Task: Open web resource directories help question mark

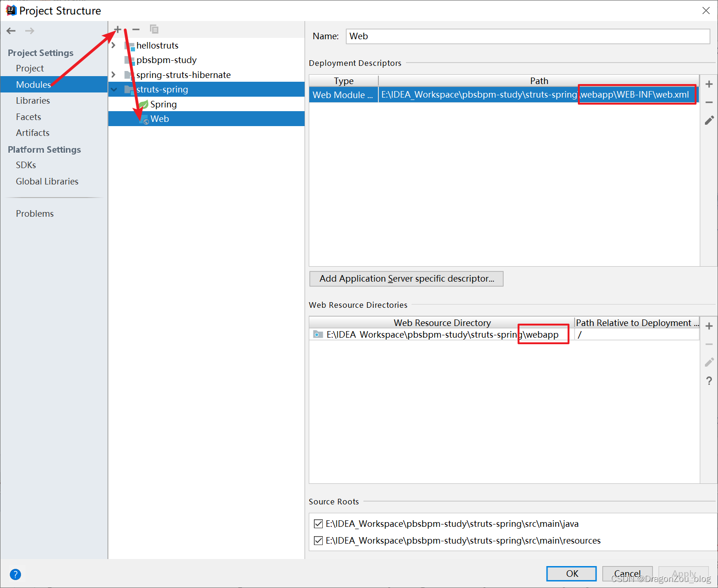Action: (709, 381)
